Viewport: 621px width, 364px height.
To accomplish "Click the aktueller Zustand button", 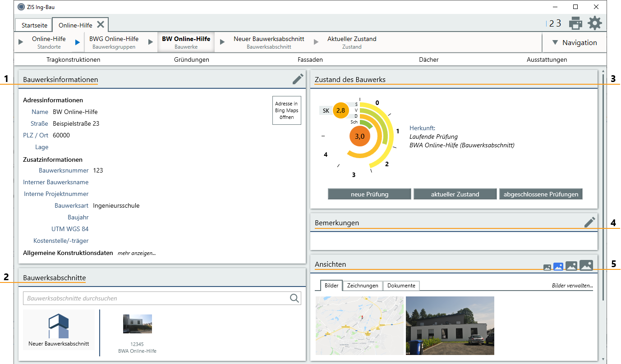I will pyautogui.click(x=455, y=194).
